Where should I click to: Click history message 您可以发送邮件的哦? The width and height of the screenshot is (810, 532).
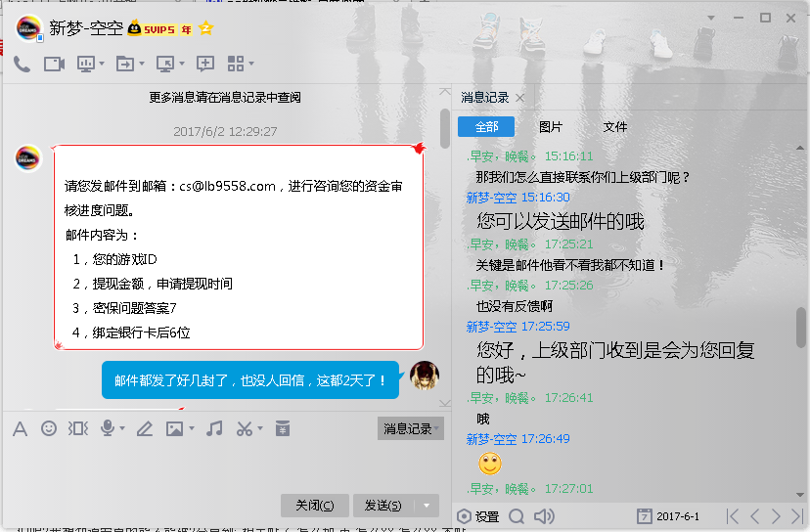(560, 221)
